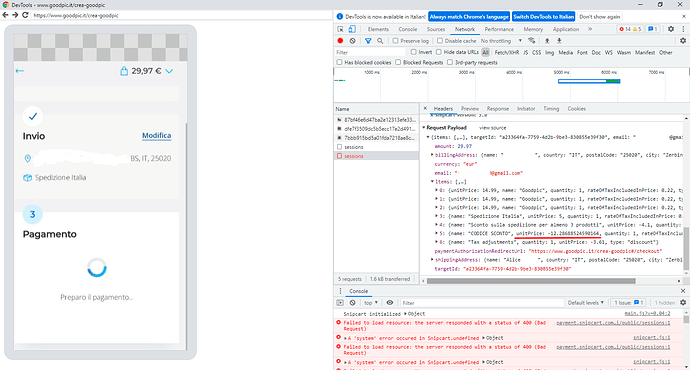Open the errors and warnings counter
The image size is (690, 370).
click(630, 29)
